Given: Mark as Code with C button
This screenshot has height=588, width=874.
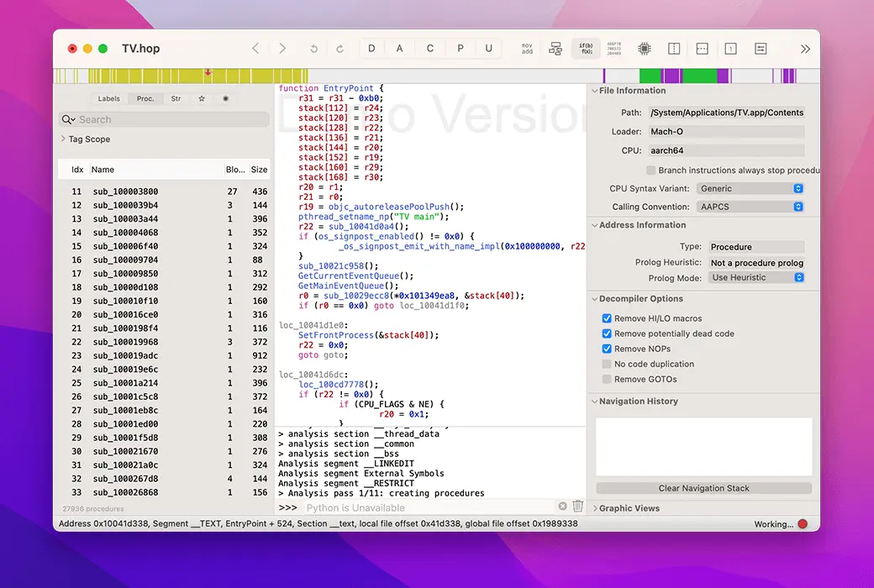Looking at the screenshot, I should [429, 49].
